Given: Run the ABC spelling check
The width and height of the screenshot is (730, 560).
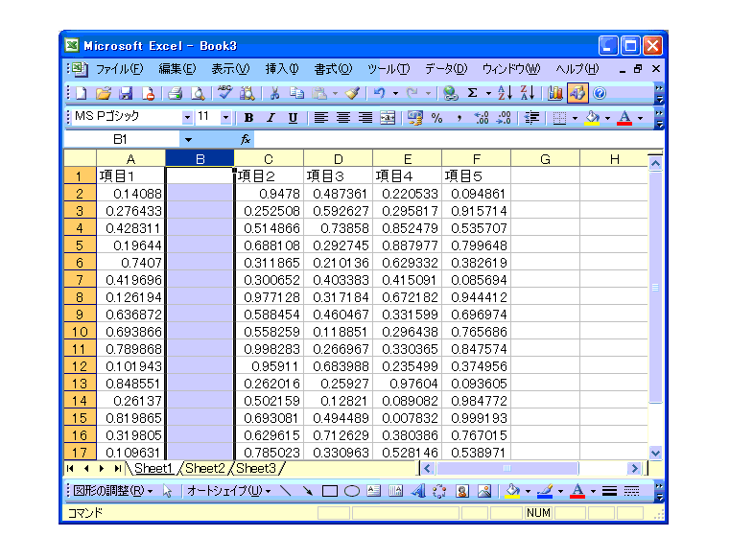Looking at the screenshot, I should [x=224, y=93].
